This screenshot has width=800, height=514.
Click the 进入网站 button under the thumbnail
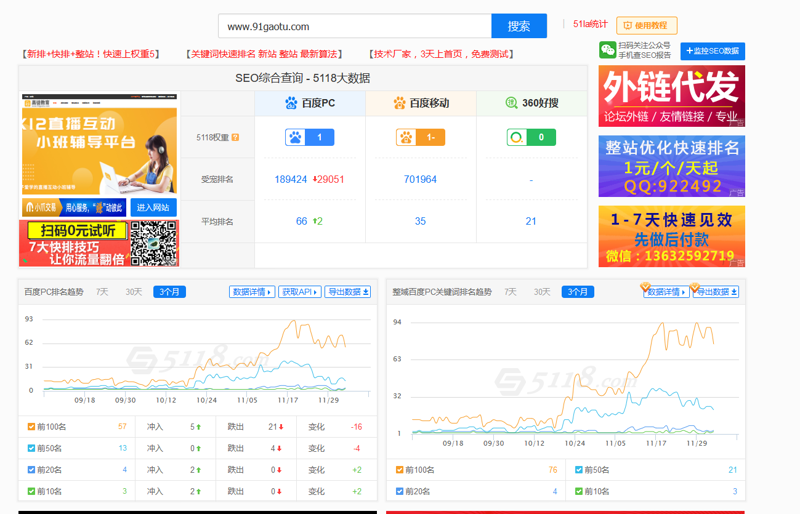pyautogui.click(x=153, y=207)
